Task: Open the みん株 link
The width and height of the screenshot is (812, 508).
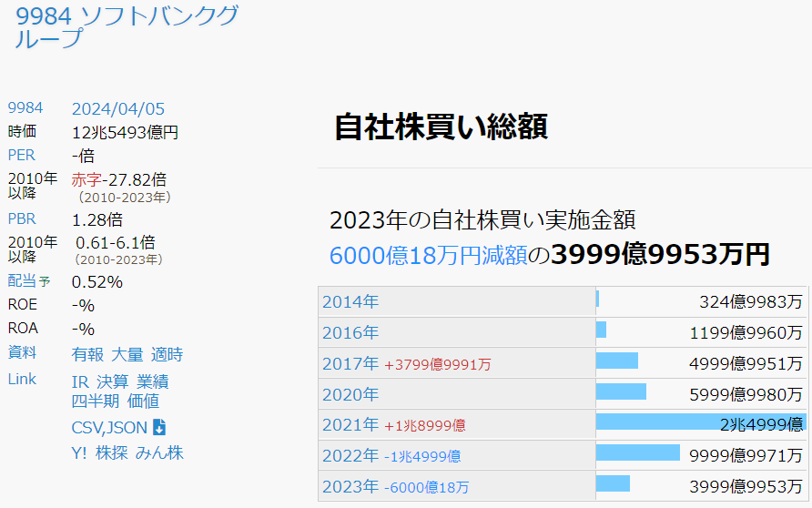Action: coord(159,452)
